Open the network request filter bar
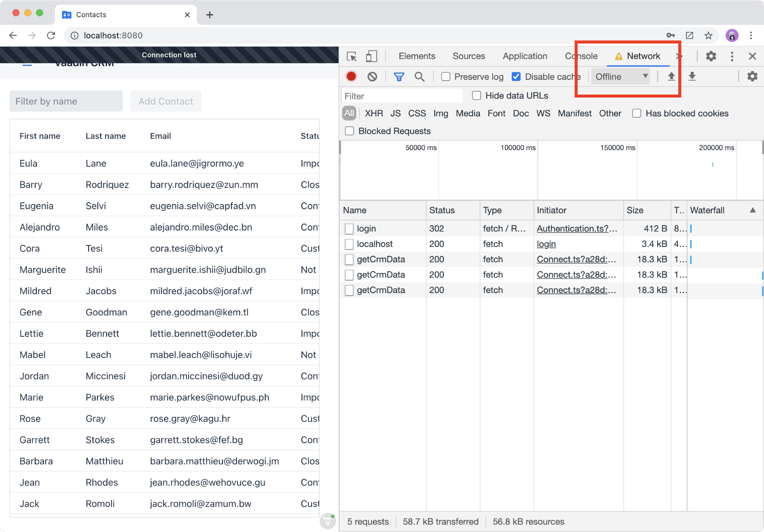 399,76
